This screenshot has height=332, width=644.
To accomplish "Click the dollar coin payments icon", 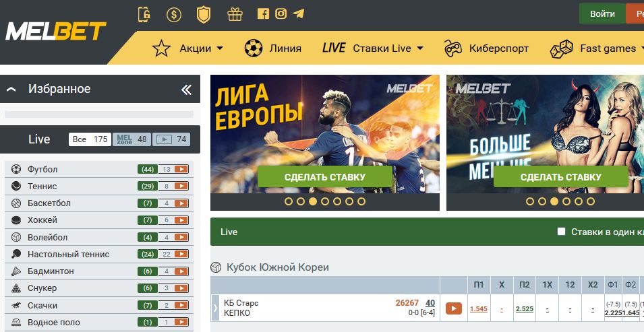I will (174, 15).
